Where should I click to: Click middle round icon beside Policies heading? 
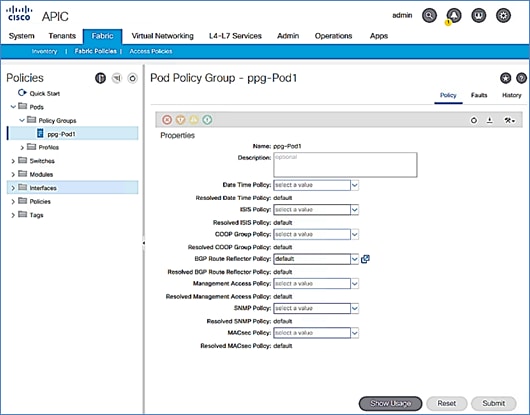[117, 78]
